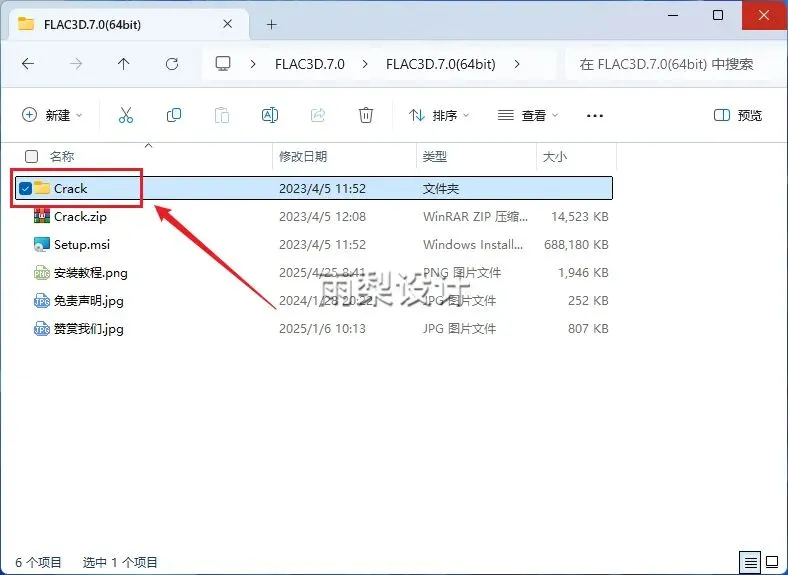The image size is (788, 575).
Task: Toggle the select-all checkbox in header
Action: (x=31, y=156)
